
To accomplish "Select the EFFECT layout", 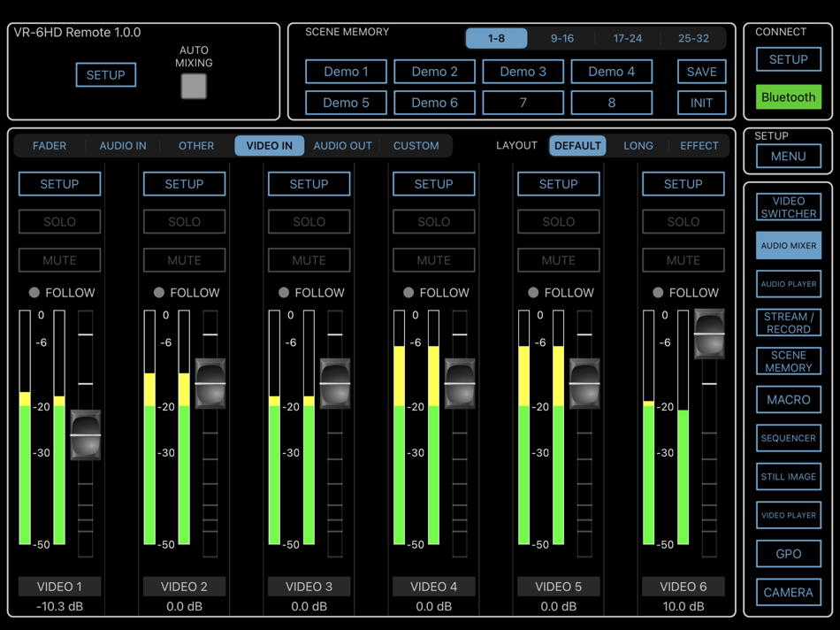I will pyautogui.click(x=699, y=146).
